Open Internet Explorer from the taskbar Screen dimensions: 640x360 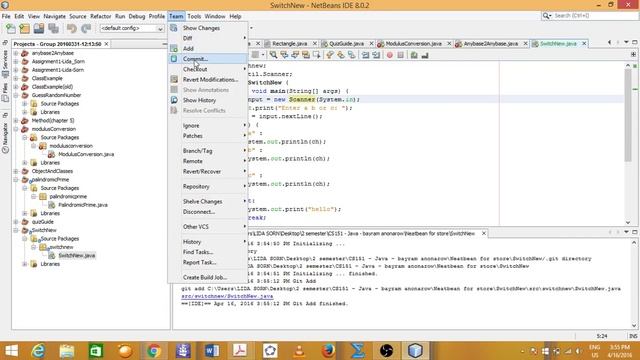click(38, 351)
